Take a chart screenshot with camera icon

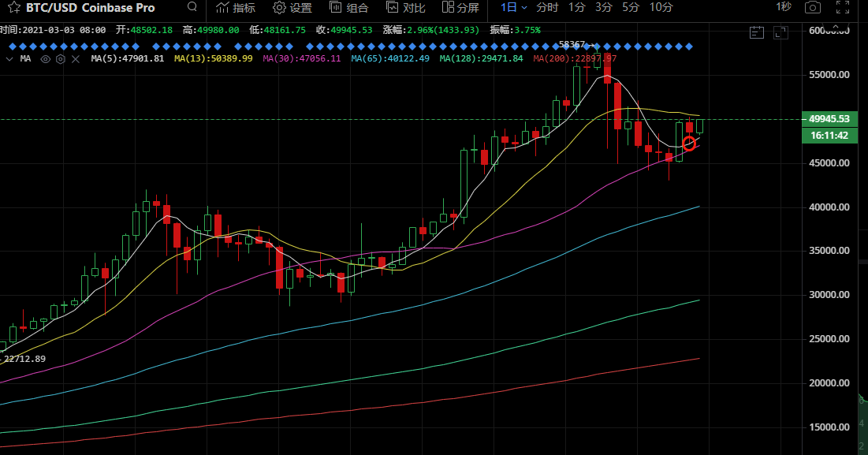point(812,8)
